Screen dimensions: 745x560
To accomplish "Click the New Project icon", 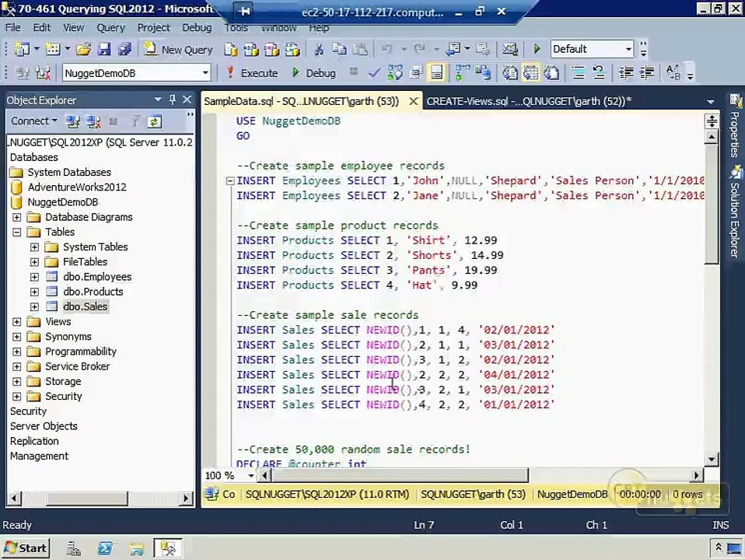I will (22, 49).
